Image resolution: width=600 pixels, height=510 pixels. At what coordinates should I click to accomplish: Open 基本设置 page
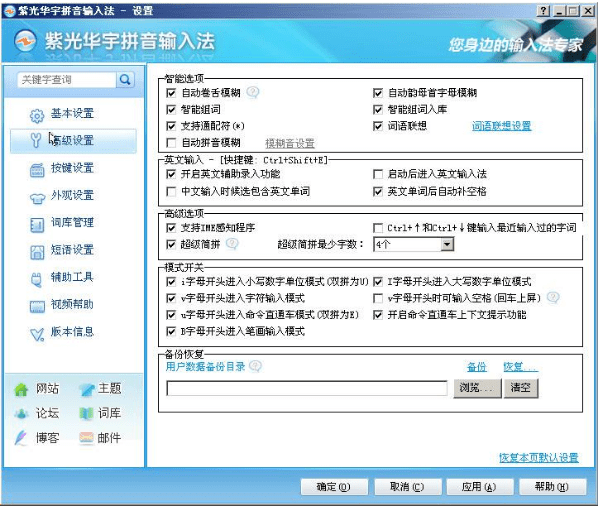pos(72,114)
